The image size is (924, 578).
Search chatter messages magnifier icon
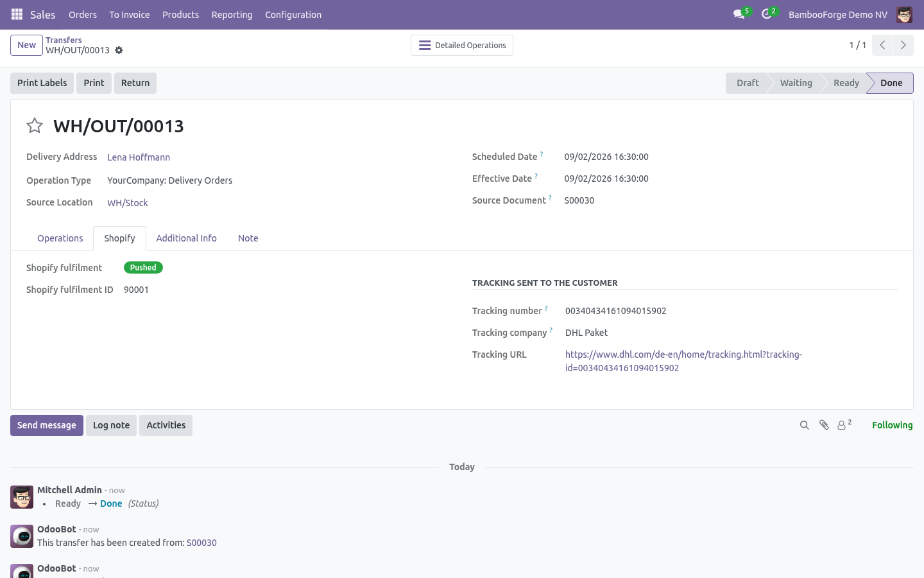tap(804, 425)
